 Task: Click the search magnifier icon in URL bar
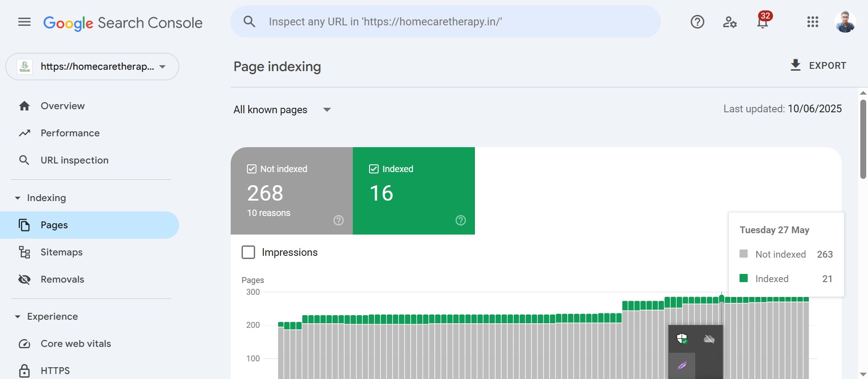(249, 21)
